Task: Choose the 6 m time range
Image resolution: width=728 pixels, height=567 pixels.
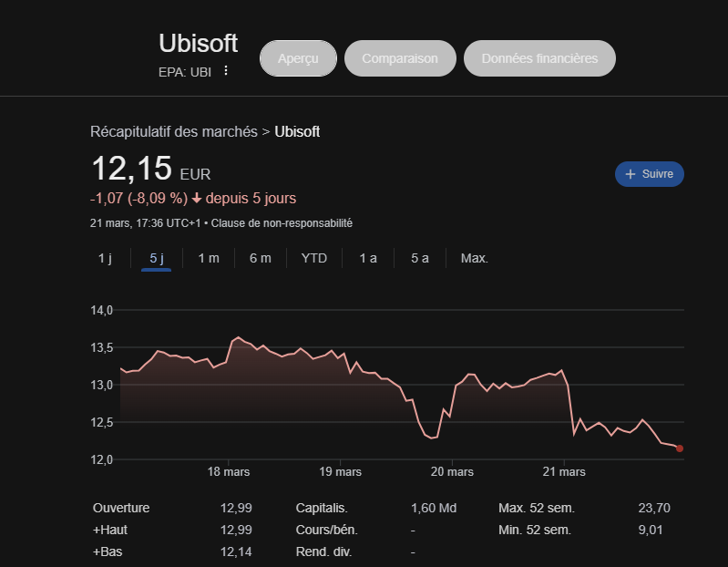Action: 260,258
